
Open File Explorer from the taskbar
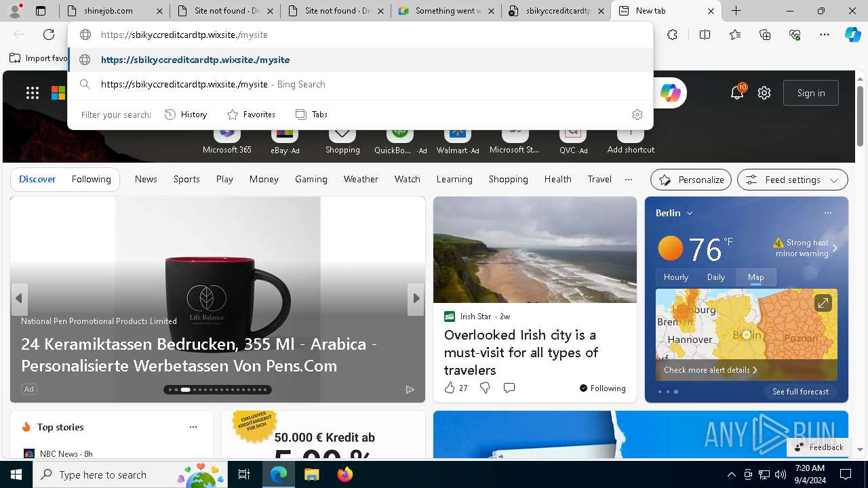point(311,474)
